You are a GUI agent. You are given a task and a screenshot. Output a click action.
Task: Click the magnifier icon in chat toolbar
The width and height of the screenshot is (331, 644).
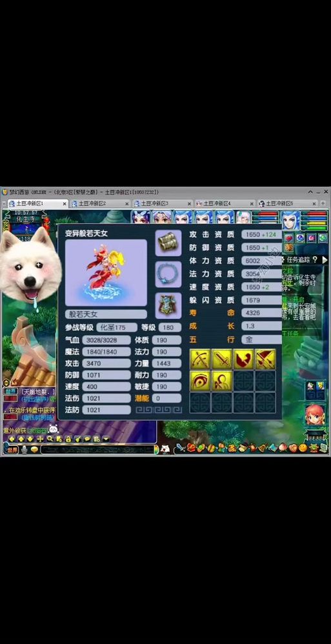50,439
